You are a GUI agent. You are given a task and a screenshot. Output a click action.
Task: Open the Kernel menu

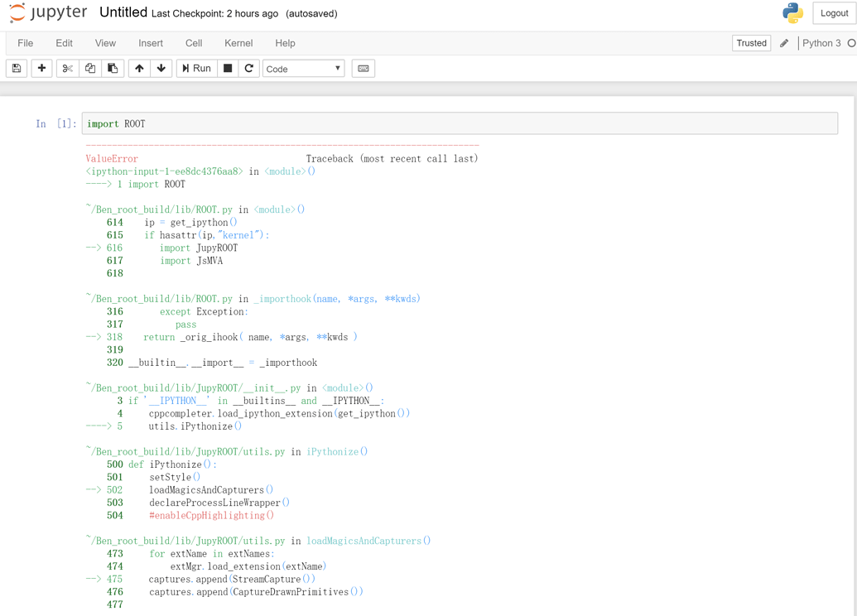[238, 43]
